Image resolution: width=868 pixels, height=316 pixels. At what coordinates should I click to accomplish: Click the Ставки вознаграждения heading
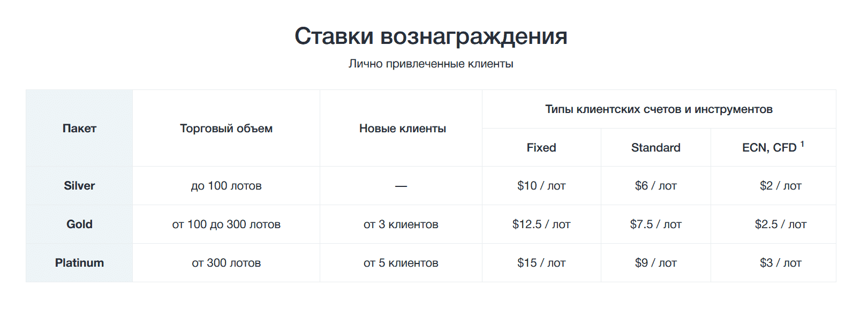[431, 36]
